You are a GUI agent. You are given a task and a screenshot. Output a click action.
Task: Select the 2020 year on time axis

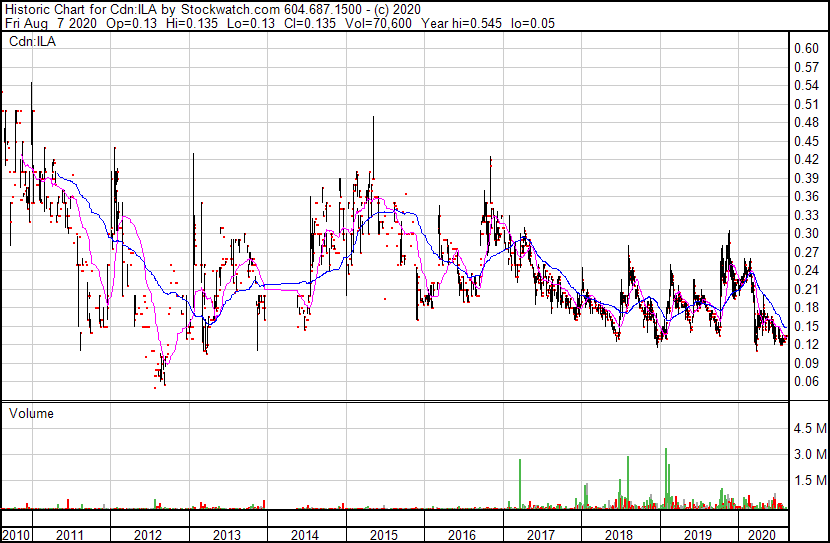(x=763, y=535)
